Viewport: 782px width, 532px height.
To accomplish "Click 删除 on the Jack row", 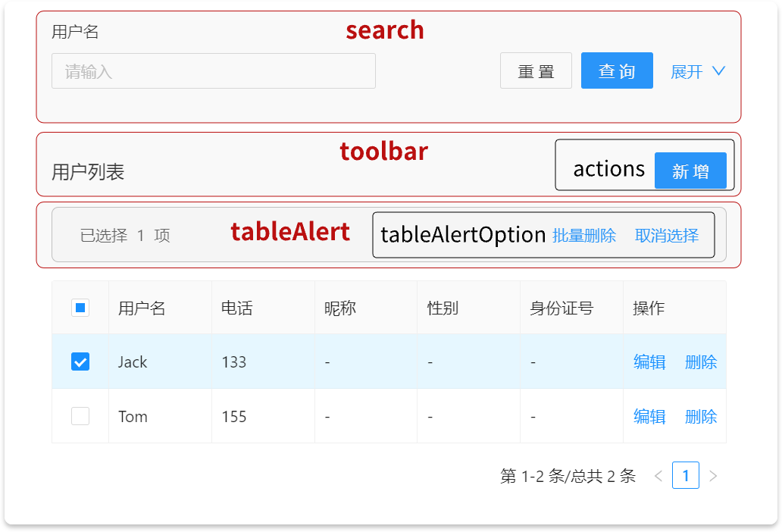I will pos(702,362).
